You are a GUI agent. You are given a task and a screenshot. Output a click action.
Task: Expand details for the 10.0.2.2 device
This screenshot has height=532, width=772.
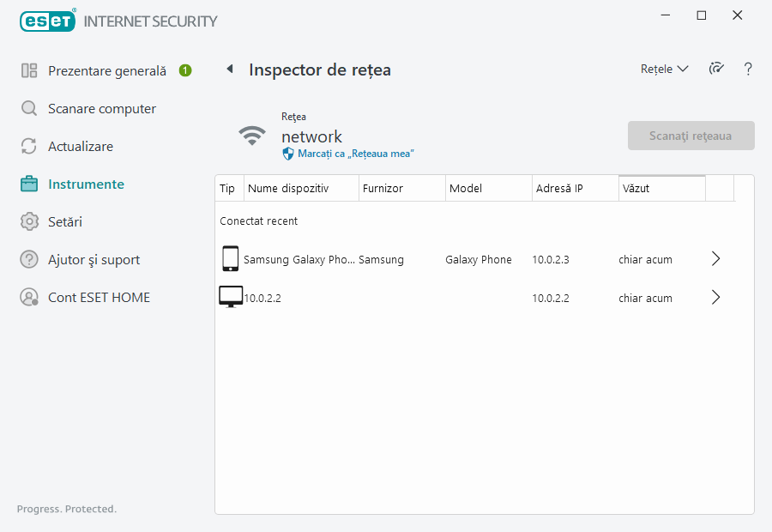coord(716,298)
